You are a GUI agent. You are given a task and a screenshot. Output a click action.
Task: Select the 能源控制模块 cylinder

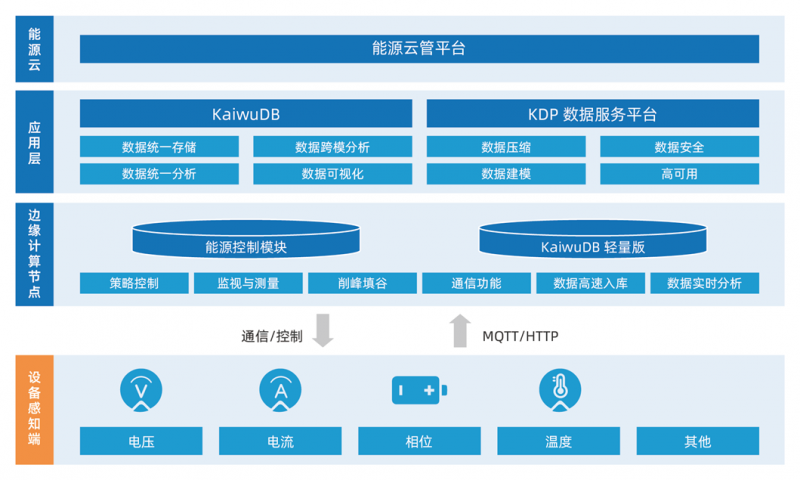pos(246,239)
